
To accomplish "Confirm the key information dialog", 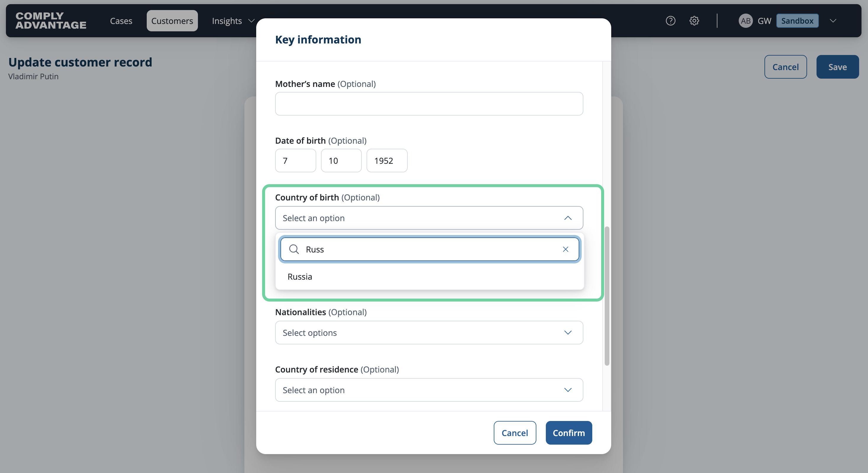I will [x=569, y=433].
